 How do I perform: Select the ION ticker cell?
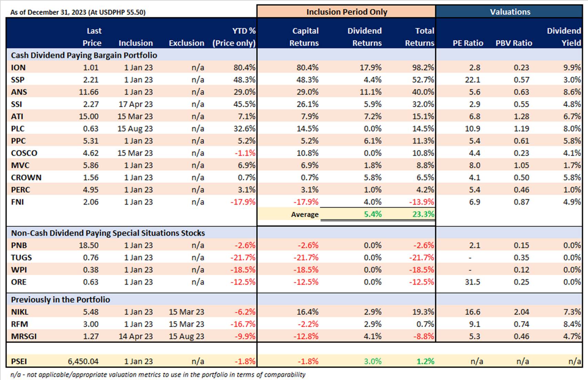18,67
